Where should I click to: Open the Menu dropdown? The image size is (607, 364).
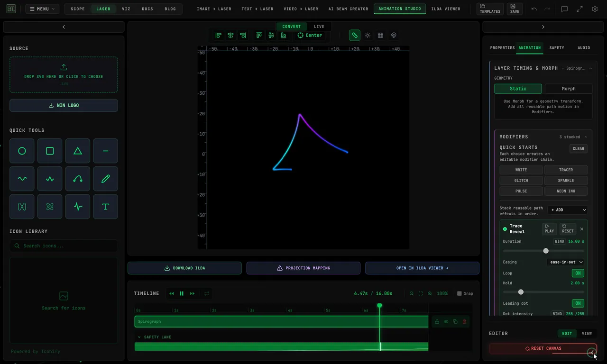point(42,9)
